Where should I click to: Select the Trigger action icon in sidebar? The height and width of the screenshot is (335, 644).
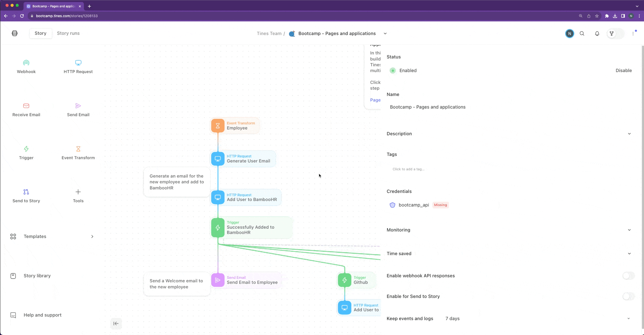[x=26, y=149]
